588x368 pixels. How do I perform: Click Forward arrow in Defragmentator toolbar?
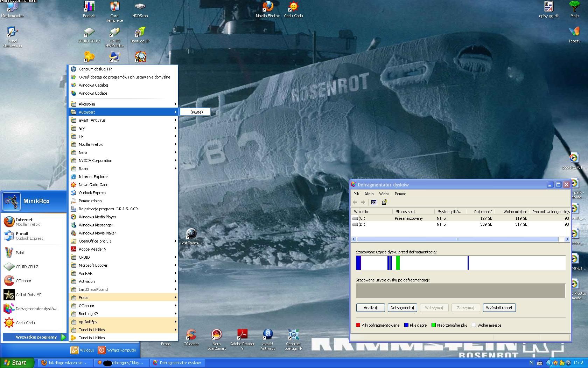(363, 202)
